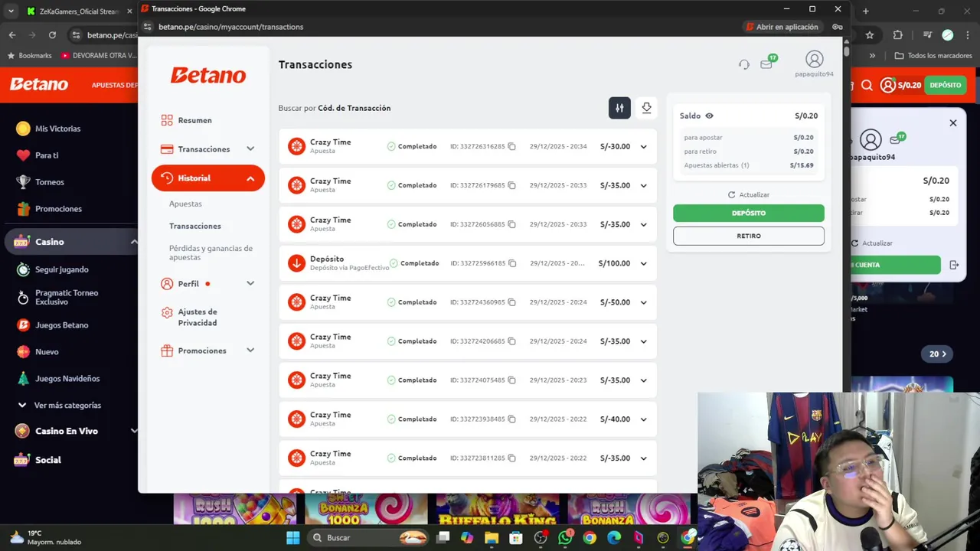Open Torneos in background Betano sidebar

click(x=49, y=182)
